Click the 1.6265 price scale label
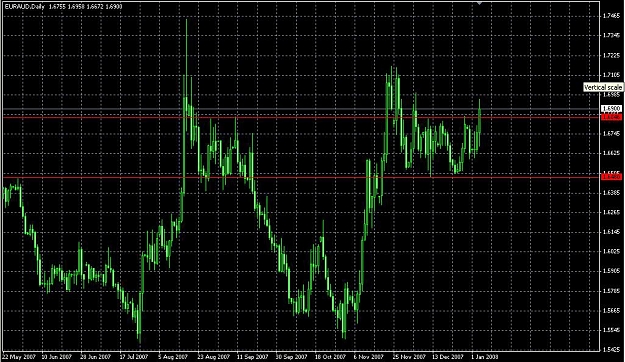 coord(611,212)
